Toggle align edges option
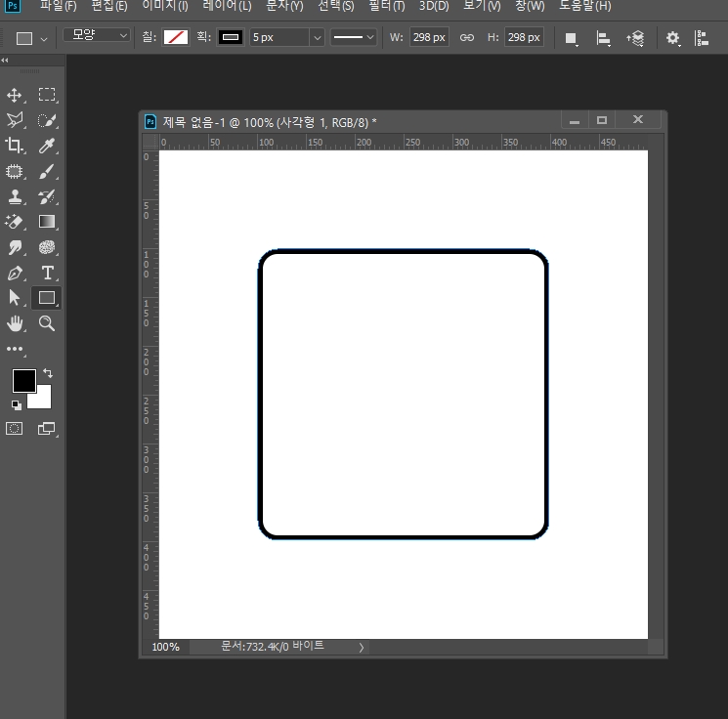The width and height of the screenshot is (728, 719). point(702,38)
